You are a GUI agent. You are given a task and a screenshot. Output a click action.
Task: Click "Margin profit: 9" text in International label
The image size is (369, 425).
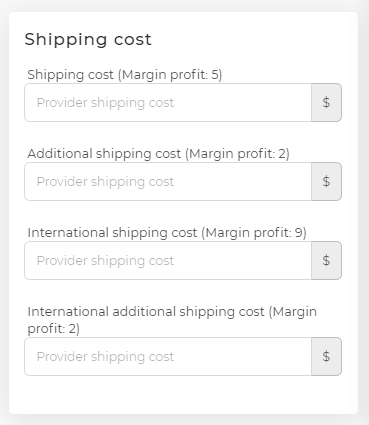(254, 233)
